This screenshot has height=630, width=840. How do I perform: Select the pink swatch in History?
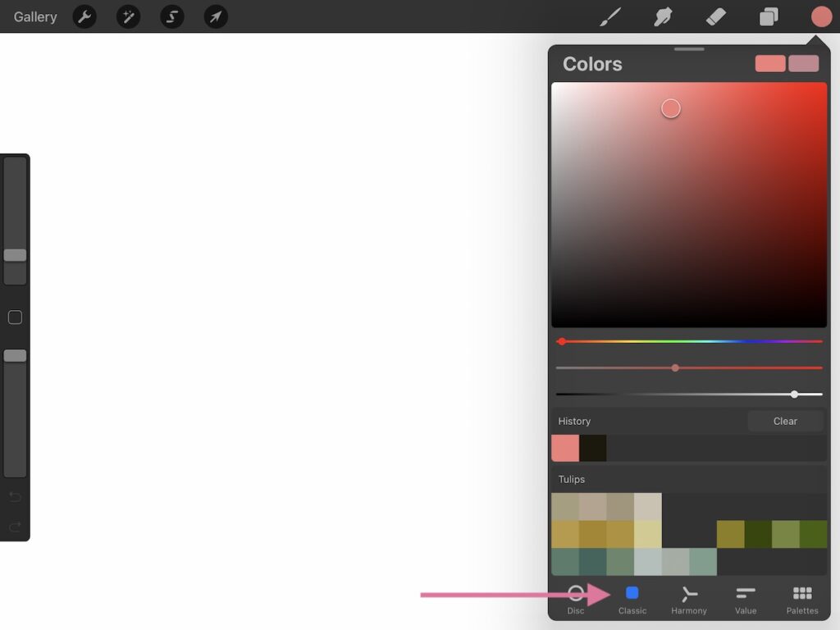565,448
